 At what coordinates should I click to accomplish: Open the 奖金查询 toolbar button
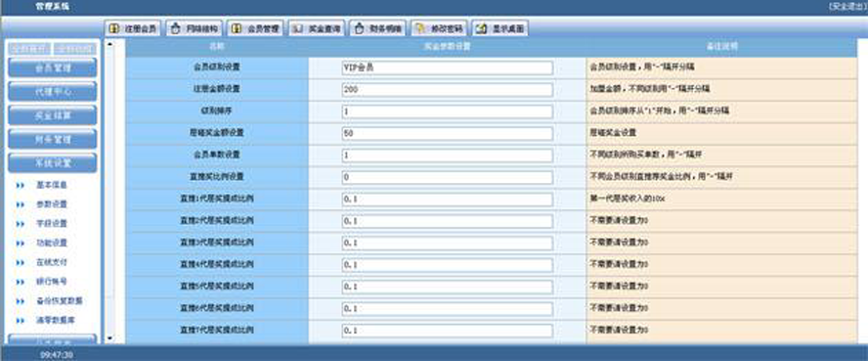(316, 28)
